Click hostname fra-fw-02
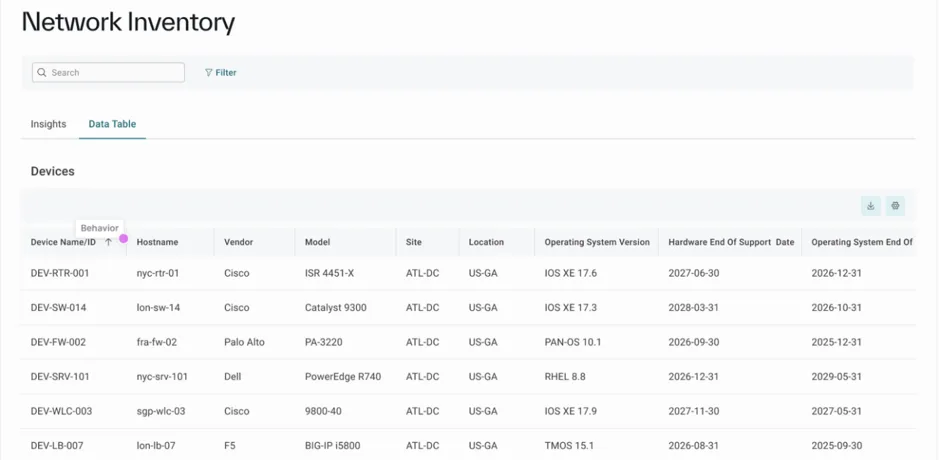 [156, 342]
